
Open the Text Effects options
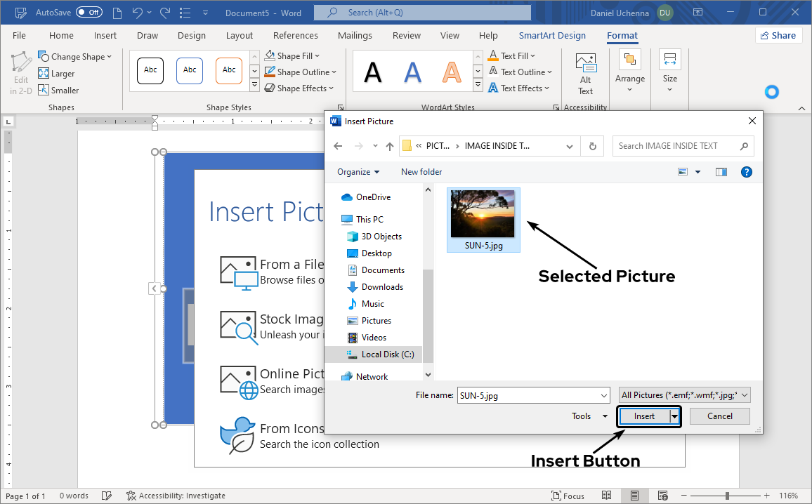coord(520,88)
